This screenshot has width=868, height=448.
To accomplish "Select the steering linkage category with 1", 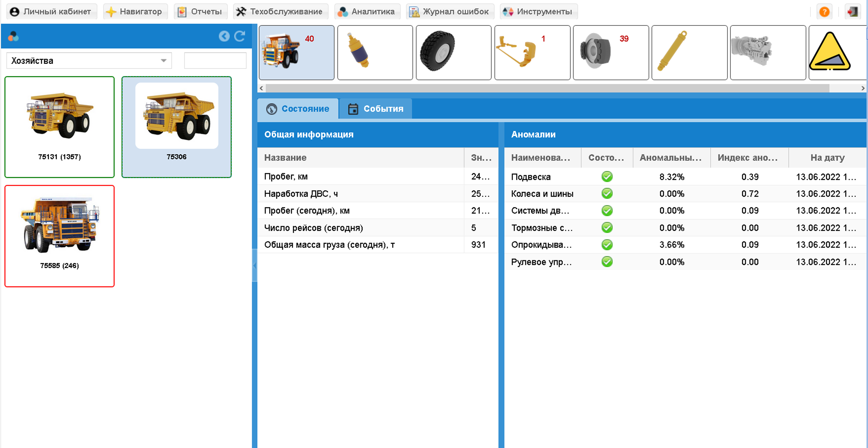I will click(x=532, y=53).
